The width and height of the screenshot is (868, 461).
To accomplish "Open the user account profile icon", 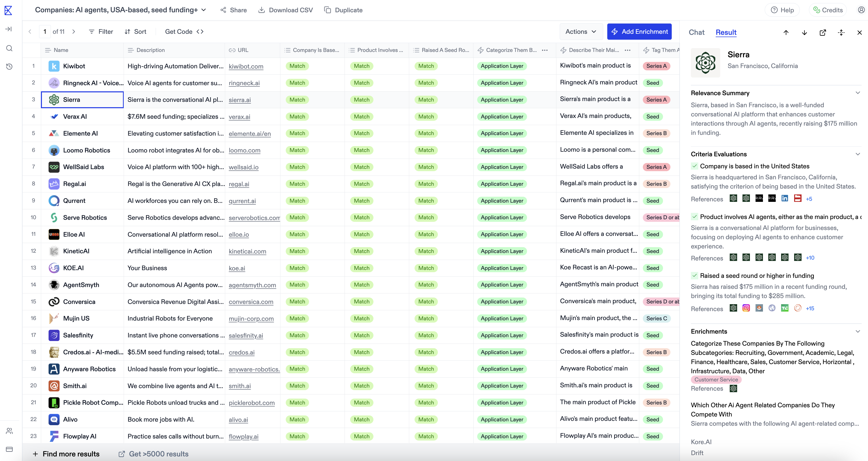I will 861,10.
